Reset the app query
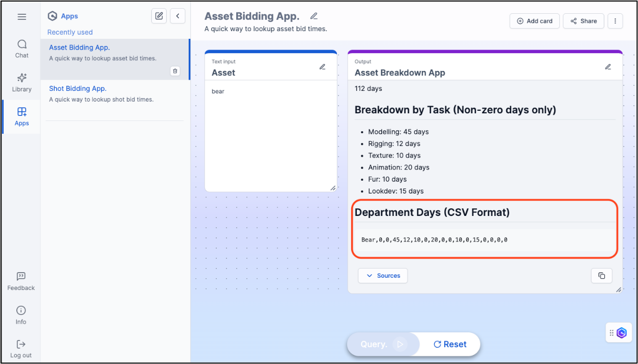The height and width of the screenshot is (364, 638). tap(450, 344)
